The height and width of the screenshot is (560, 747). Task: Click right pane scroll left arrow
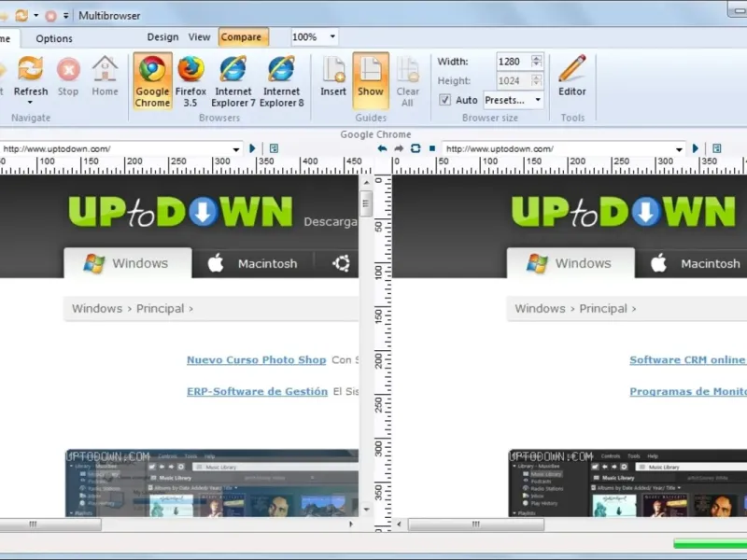pos(400,525)
